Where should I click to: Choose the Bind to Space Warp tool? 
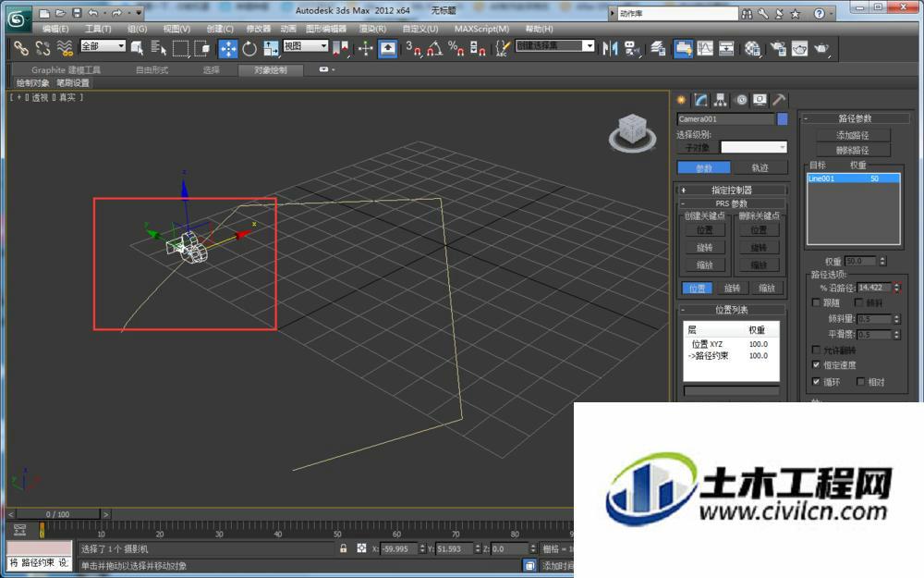tap(65, 48)
